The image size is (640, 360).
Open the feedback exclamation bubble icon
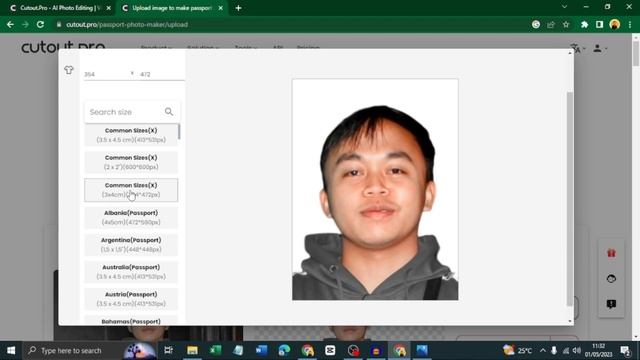tap(611, 304)
